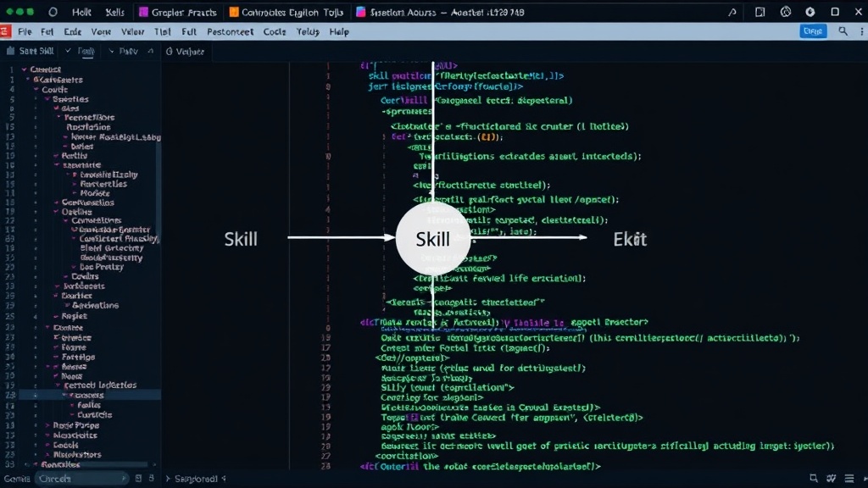
Task: Click the blue button in the menu bar
Action: [813, 31]
